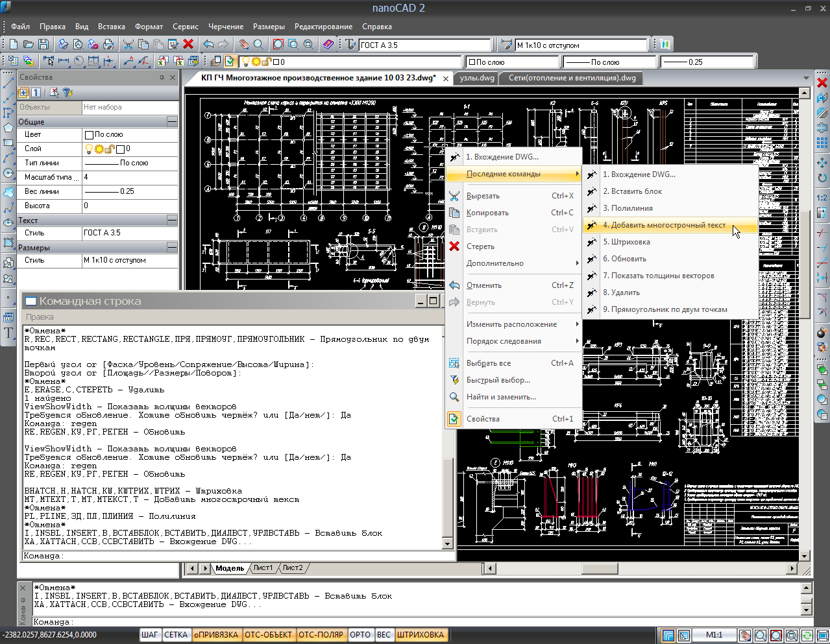This screenshot has height=644, width=830.
Task: Collapse the Общие properties section
Action: tap(172, 121)
